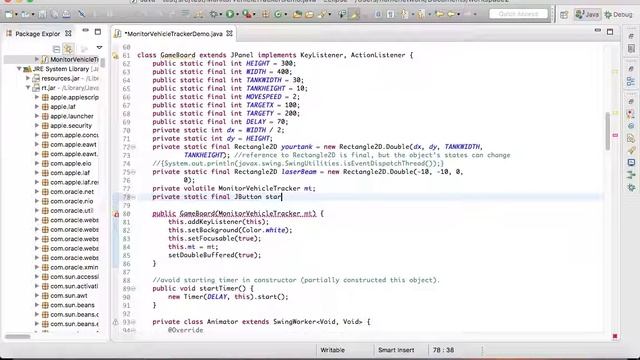640x360 pixels.
Task: Open the Run button dropdown arrow
Action: (237, 15)
